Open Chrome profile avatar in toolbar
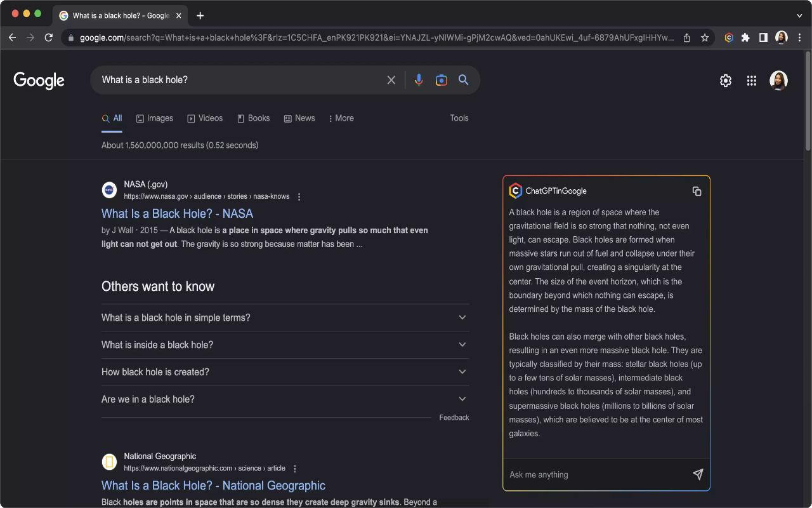The width and height of the screenshot is (812, 508). (x=782, y=37)
